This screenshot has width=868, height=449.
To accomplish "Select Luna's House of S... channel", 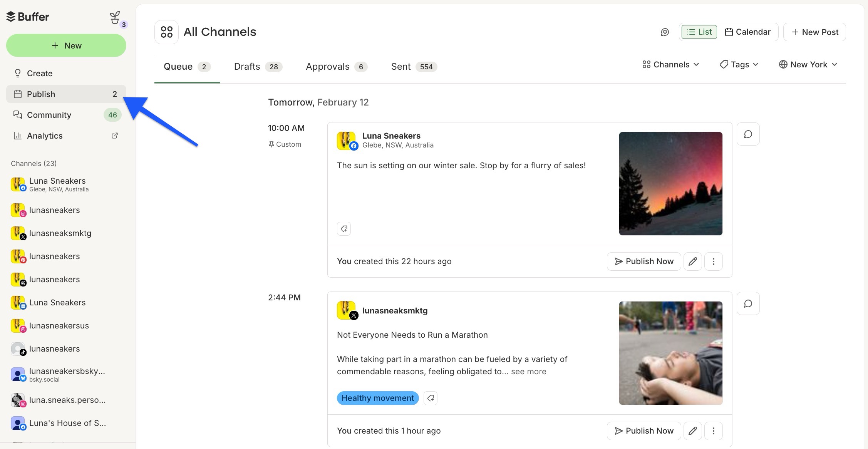I will [66, 423].
